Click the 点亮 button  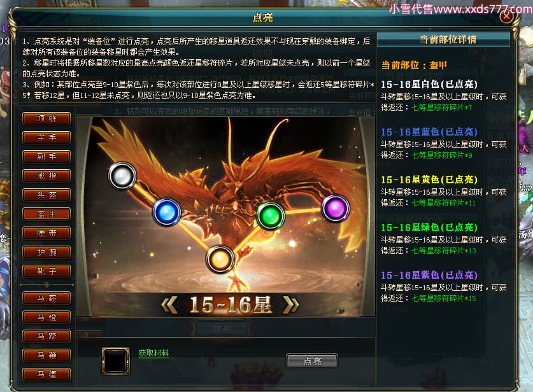tap(312, 361)
